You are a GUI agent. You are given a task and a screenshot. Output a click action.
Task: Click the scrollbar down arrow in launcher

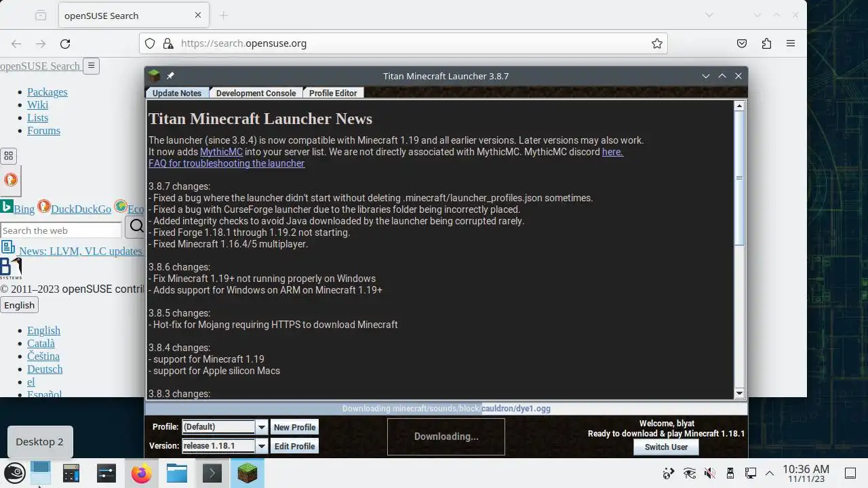pos(739,393)
